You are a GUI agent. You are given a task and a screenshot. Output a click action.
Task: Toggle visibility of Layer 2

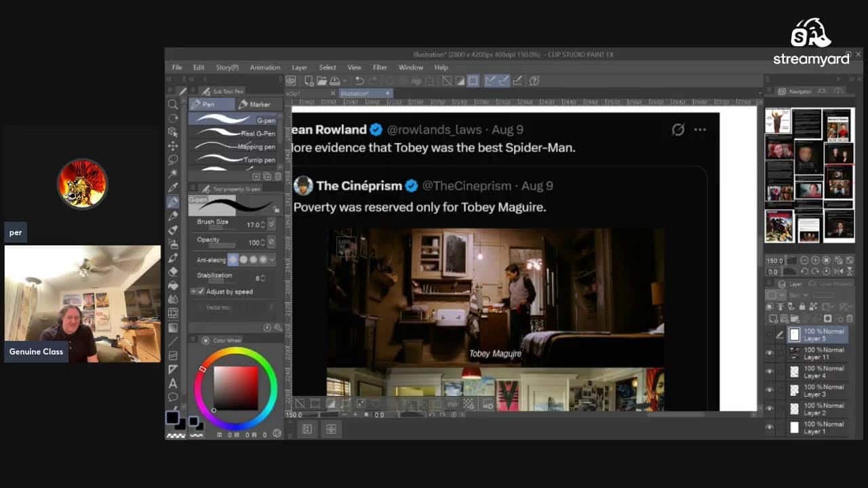pos(770,409)
